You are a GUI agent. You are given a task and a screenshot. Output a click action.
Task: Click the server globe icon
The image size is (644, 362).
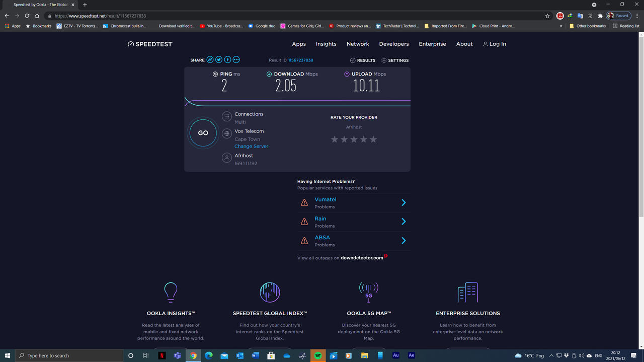[227, 133]
